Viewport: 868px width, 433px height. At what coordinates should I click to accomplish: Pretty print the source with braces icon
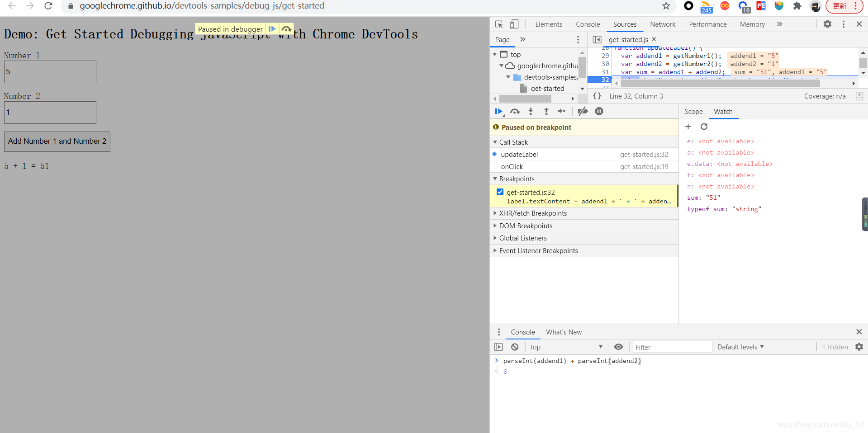597,96
